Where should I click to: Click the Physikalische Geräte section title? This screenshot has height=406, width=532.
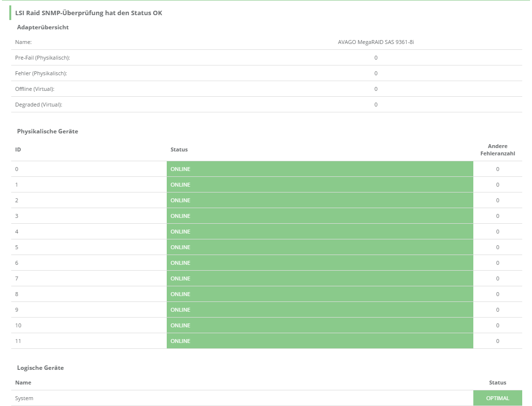47,131
